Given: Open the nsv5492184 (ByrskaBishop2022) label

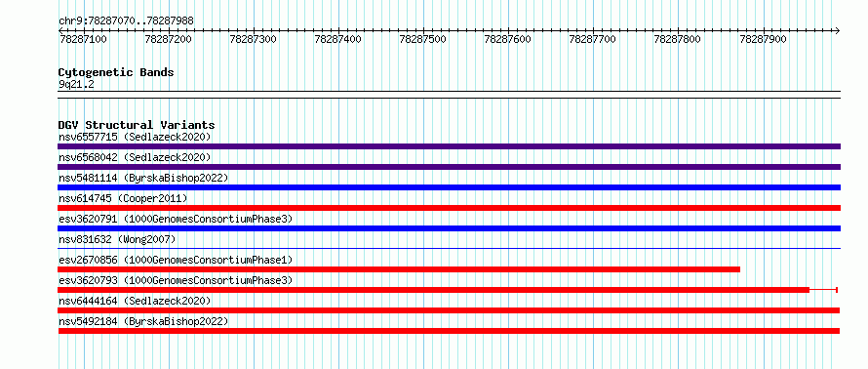Looking at the screenshot, I should [x=143, y=321].
